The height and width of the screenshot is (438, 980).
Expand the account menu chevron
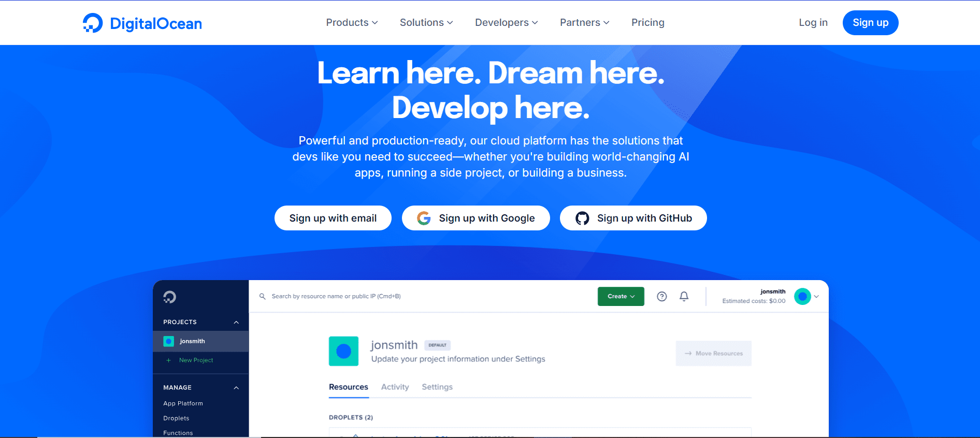(x=816, y=297)
